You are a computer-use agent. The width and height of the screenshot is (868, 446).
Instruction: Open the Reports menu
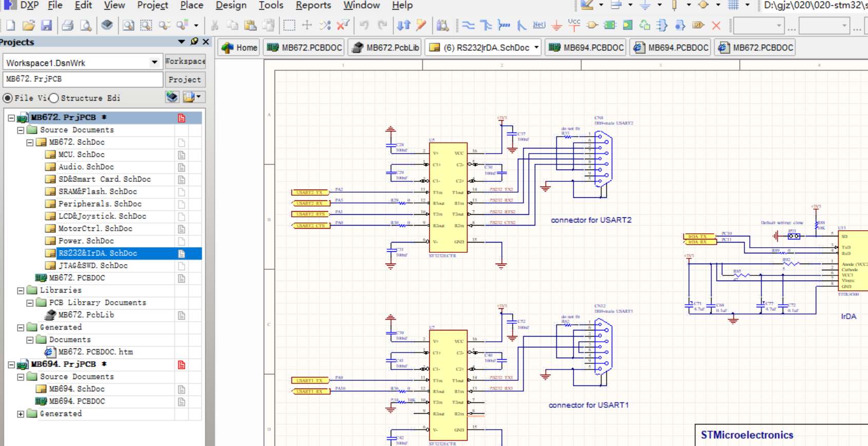tap(313, 5)
